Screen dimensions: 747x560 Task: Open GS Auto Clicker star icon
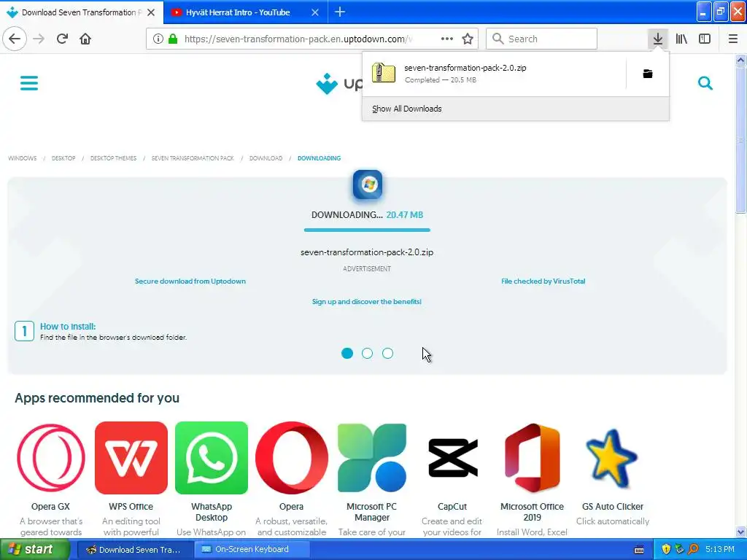(612, 459)
